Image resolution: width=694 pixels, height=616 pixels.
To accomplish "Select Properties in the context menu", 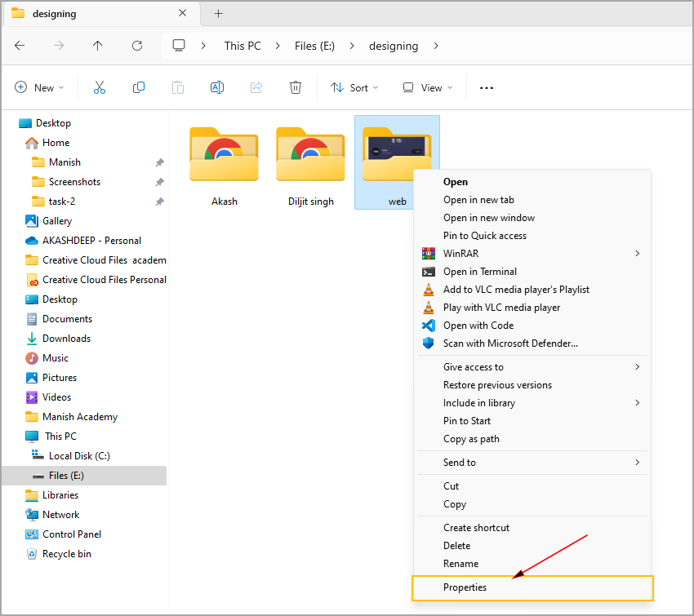I will click(x=465, y=587).
